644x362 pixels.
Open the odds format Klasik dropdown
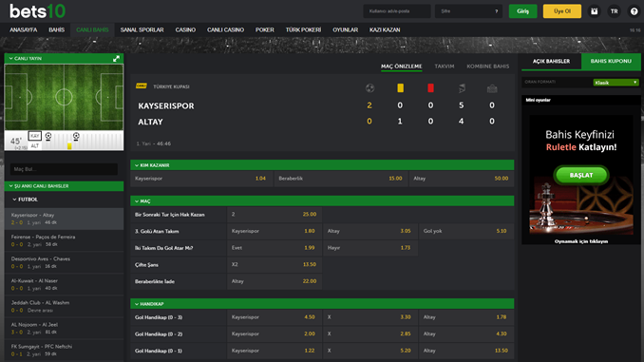pyautogui.click(x=616, y=83)
